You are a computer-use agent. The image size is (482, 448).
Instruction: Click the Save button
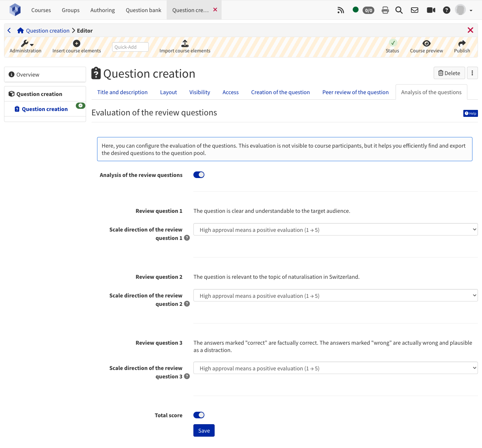pos(204,431)
